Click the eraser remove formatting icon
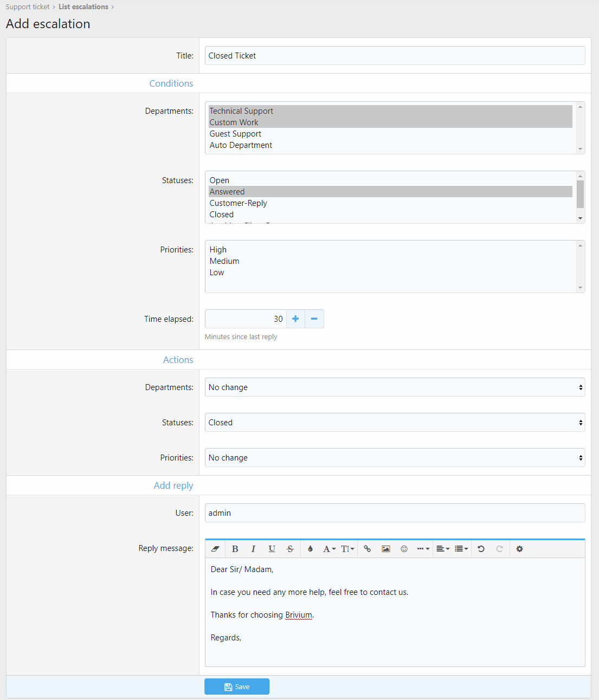The width and height of the screenshot is (599, 700). (x=215, y=549)
